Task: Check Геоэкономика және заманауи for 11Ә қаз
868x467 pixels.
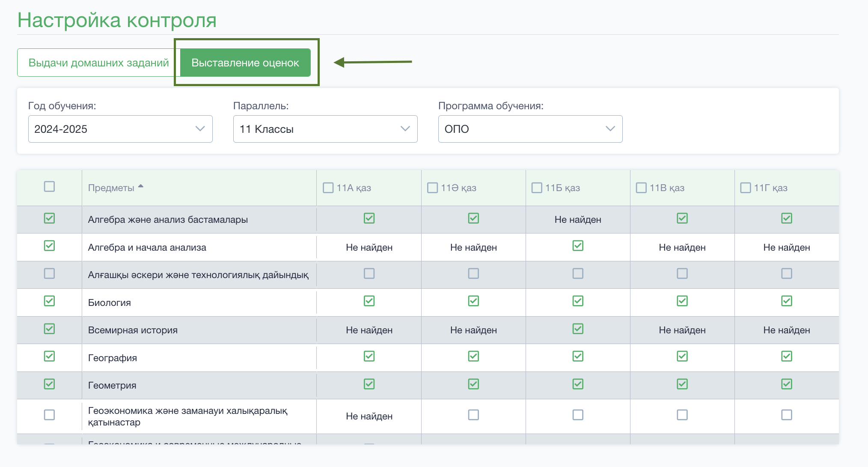Action: [473, 415]
